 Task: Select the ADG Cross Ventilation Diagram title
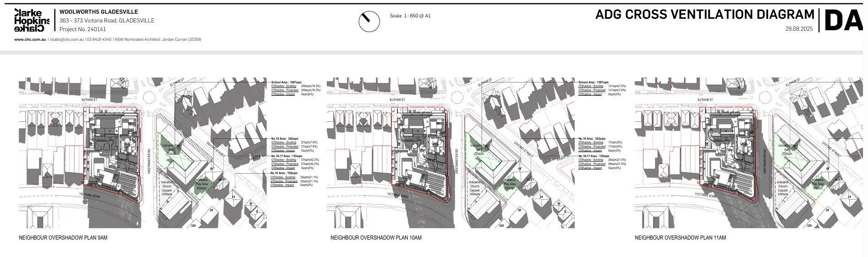[x=705, y=15]
